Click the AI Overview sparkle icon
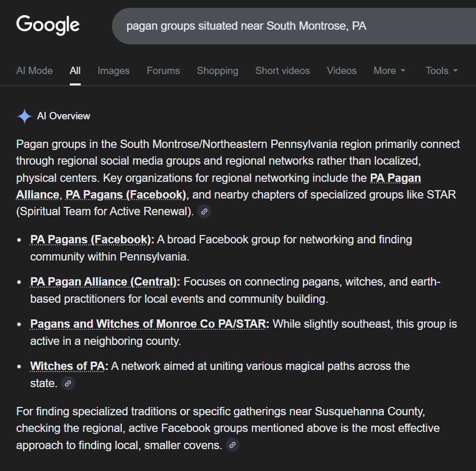 click(x=24, y=116)
